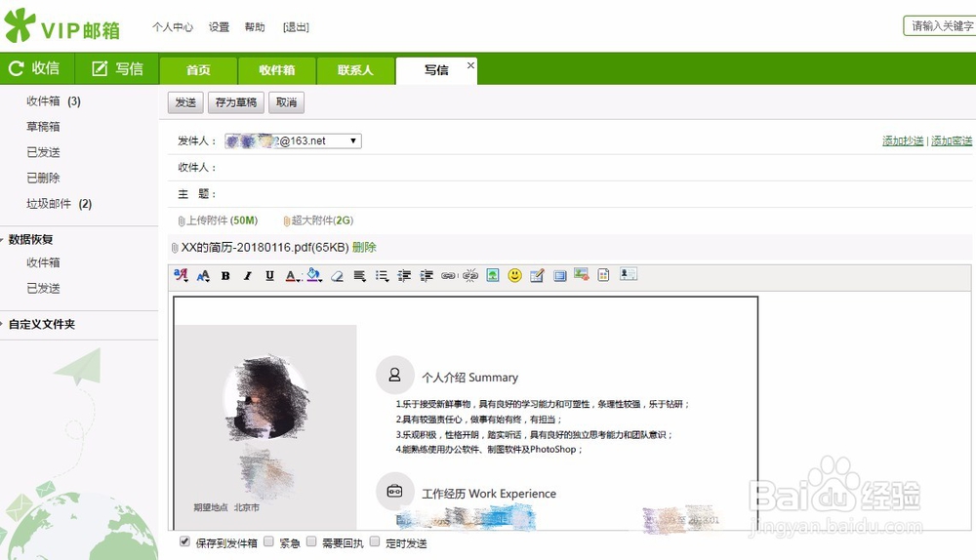Open 帮助 help in top menu
This screenshot has width=976, height=560.
[x=255, y=27]
